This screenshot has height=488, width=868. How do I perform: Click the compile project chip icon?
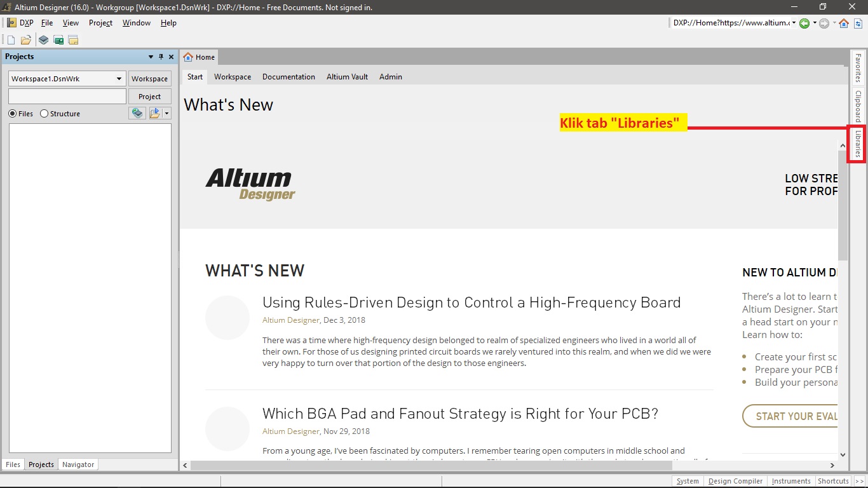pos(137,113)
